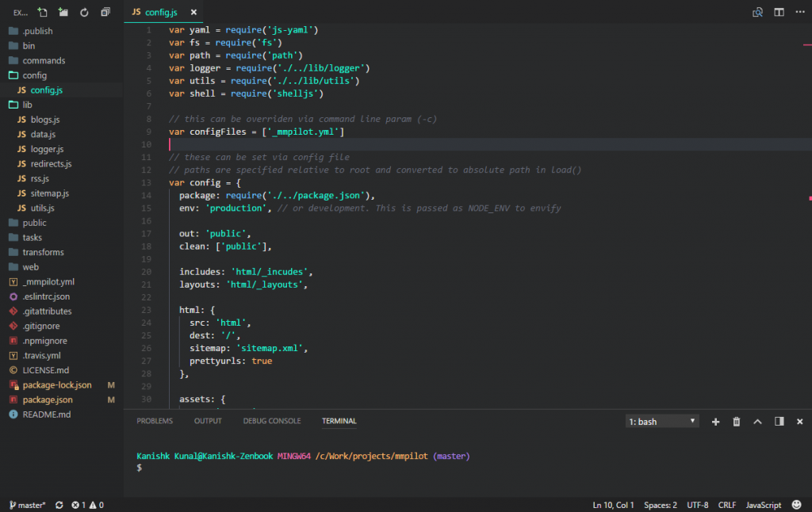Open the editor more actions ellipsis menu

pos(799,13)
